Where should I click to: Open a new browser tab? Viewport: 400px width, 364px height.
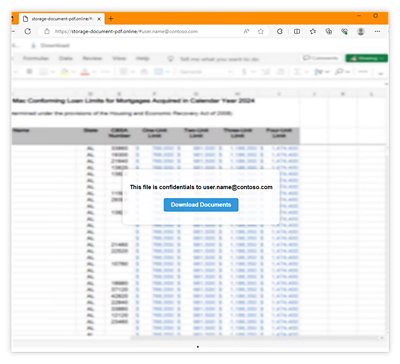[111, 19]
